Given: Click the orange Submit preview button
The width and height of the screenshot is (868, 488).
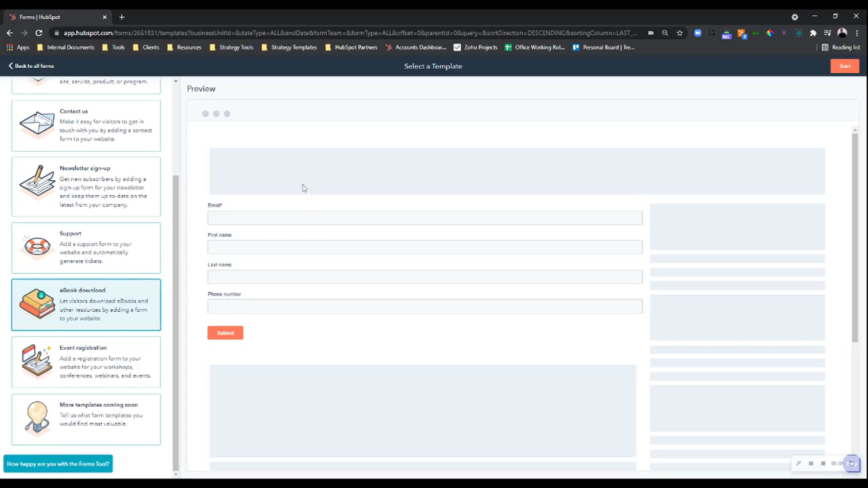Looking at the screenshot, I should [225, 333].
